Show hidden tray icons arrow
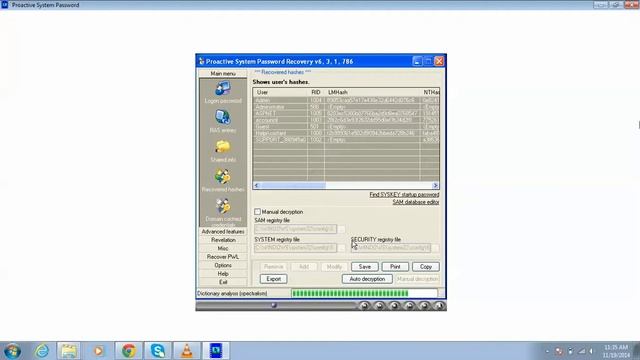The image size is (640, 360). [547, 351]
